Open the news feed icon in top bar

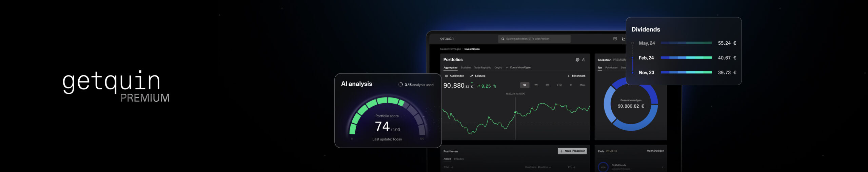point(615,39)
